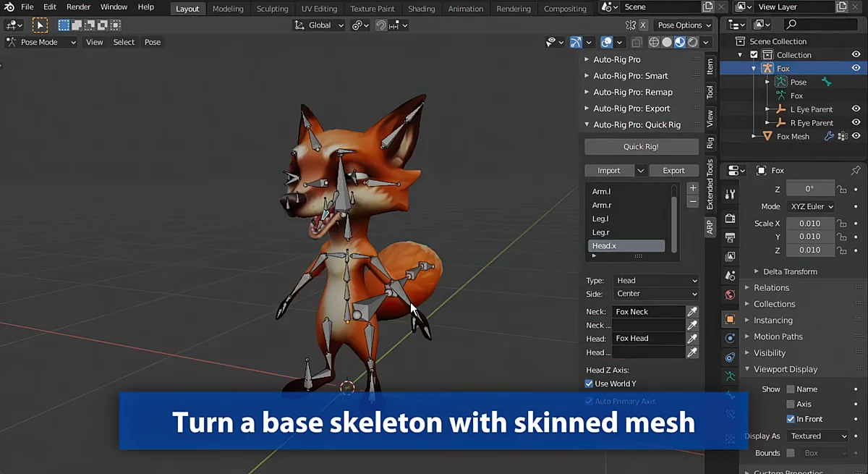Click the Scale X value field

click(809, 224)
